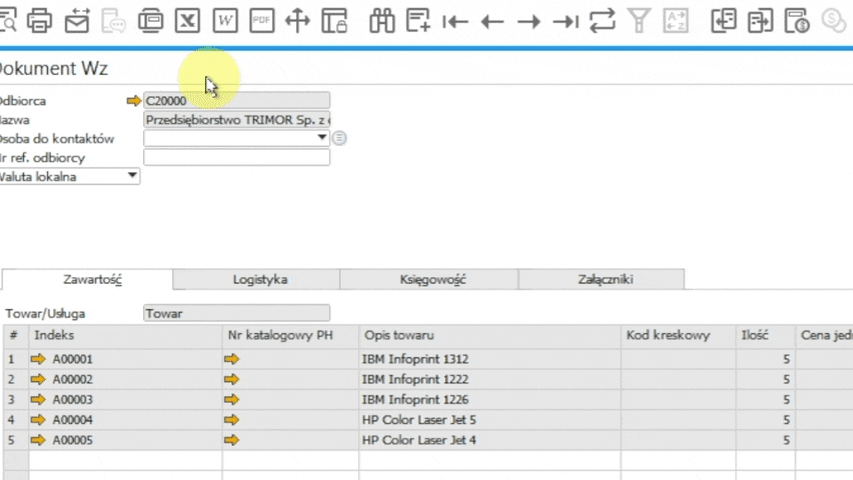Export document to Excel
853x480 pixels.
click(x=188, y=21)
